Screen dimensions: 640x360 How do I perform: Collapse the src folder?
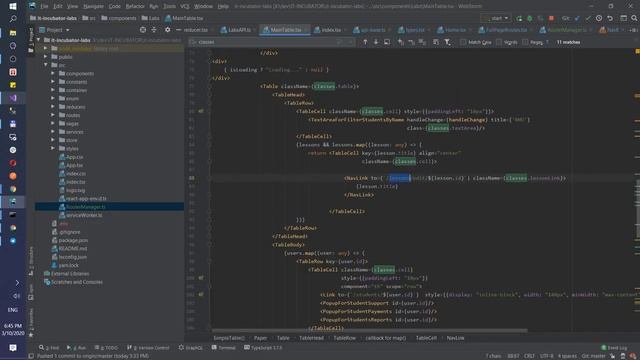[46, 65]
